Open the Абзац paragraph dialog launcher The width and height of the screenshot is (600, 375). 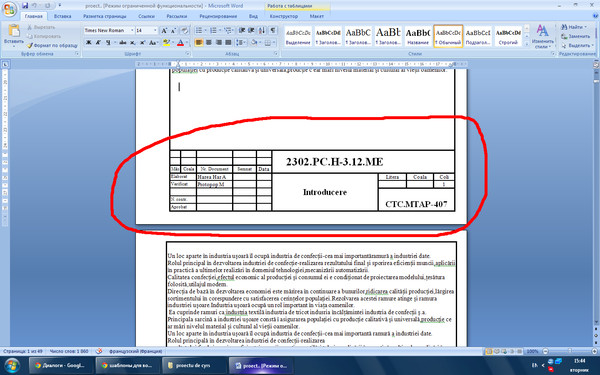coord(276,54)
